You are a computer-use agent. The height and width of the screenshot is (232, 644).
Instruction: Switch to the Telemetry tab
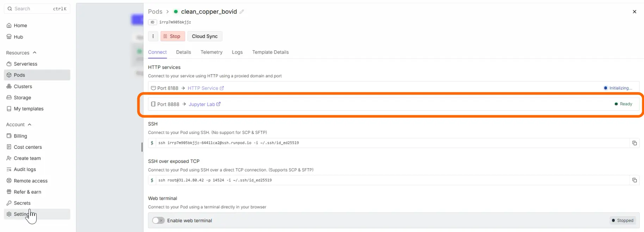[211, 52]
